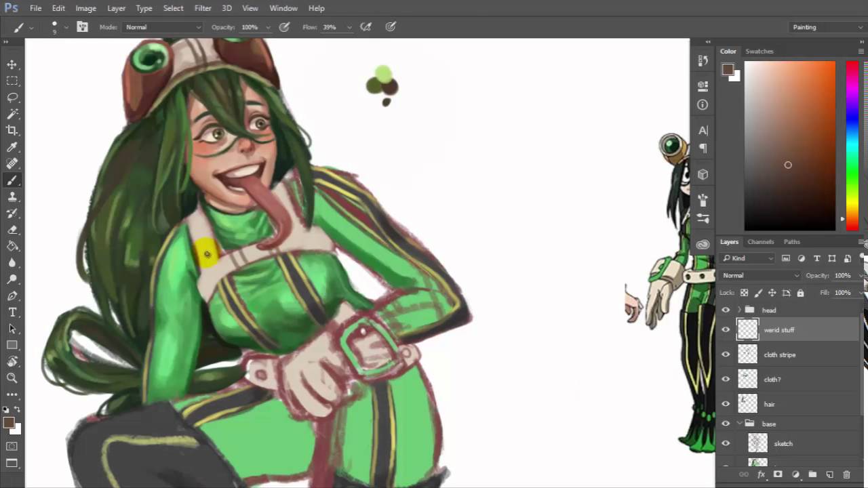The height and width of the screenshot is (488, 868).
Task: Open the Character panel icon
Action: (x=703, y=130)
